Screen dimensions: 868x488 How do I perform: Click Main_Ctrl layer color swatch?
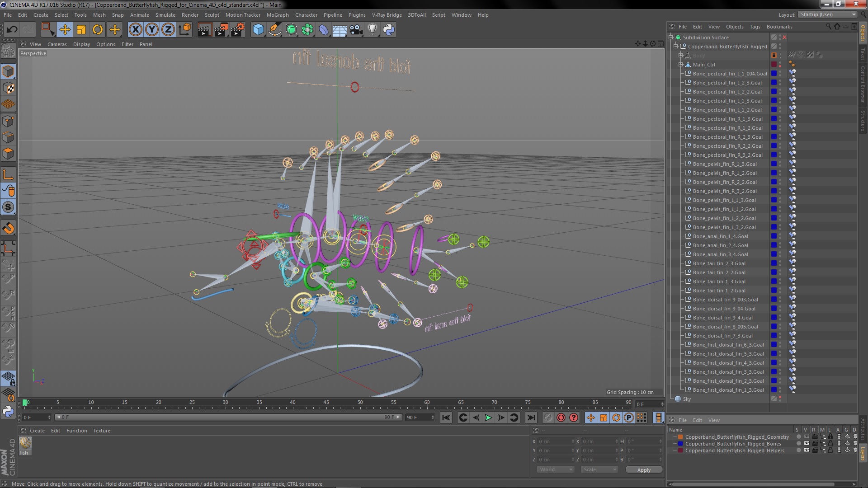[x=774, y=65]
